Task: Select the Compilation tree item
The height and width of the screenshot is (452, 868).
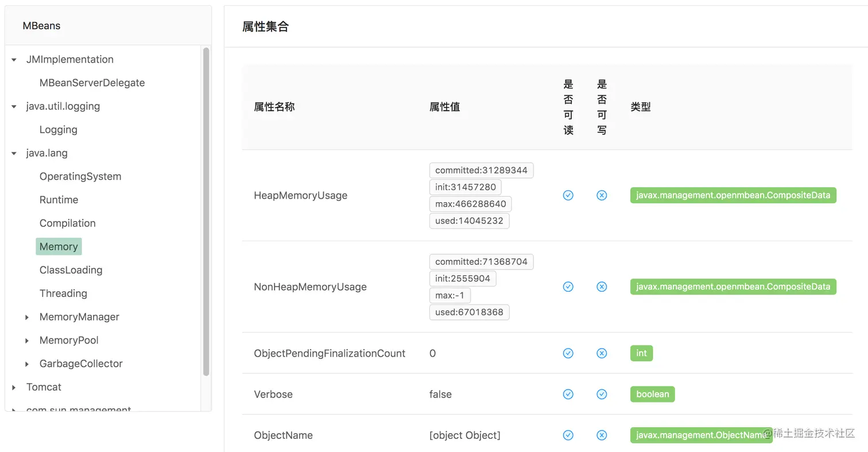Action: click(x=68, y=223)
